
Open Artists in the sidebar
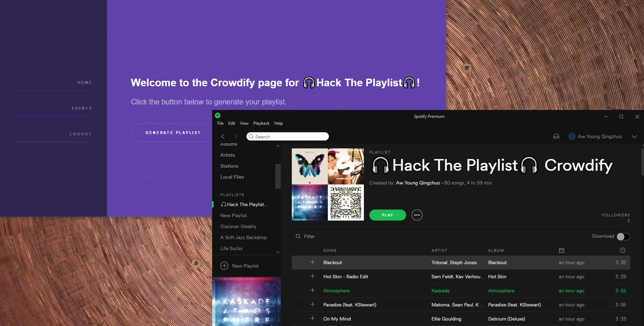[228, 155]
